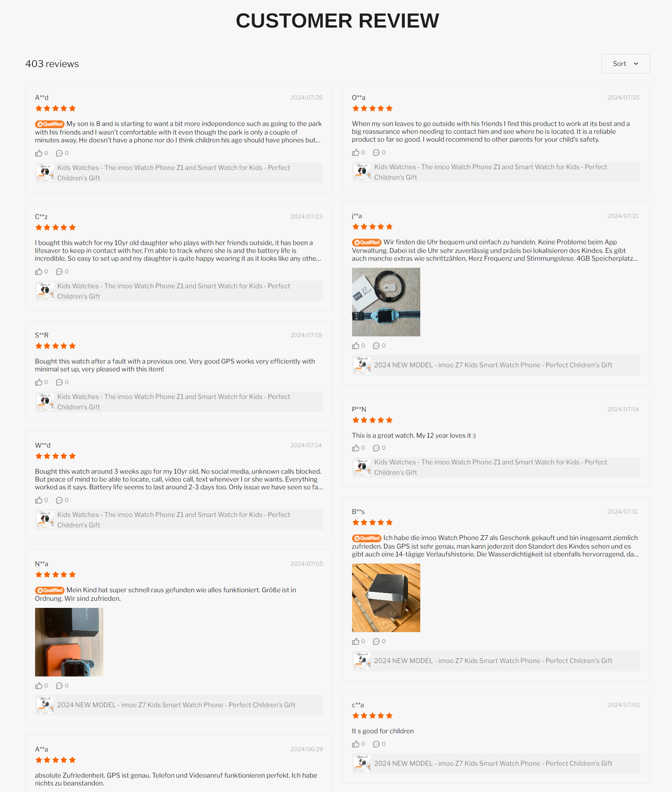This screenshot has width=672, height=792.
Task: Click comment icon on C**z's review
Action: click(59, 271)
